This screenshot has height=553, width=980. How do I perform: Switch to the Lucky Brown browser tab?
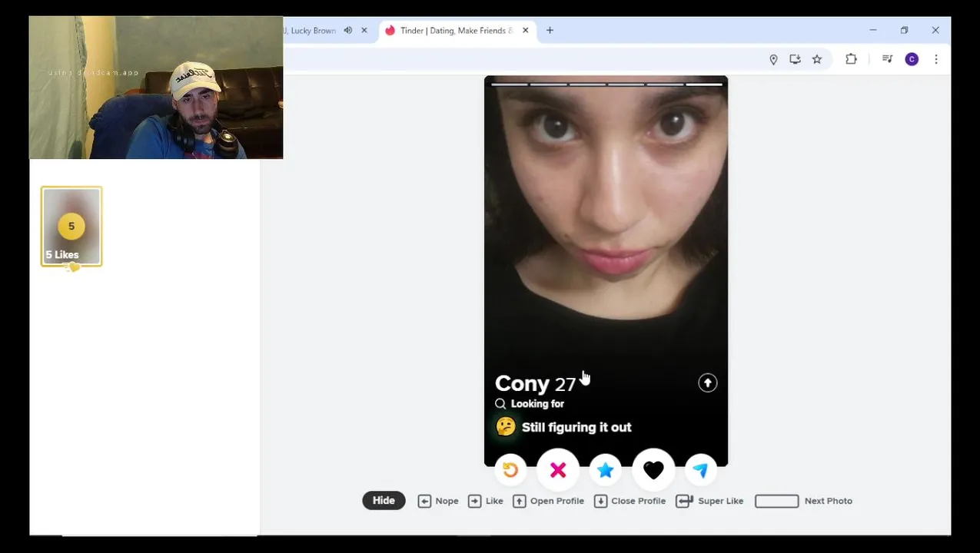[311, 31]
